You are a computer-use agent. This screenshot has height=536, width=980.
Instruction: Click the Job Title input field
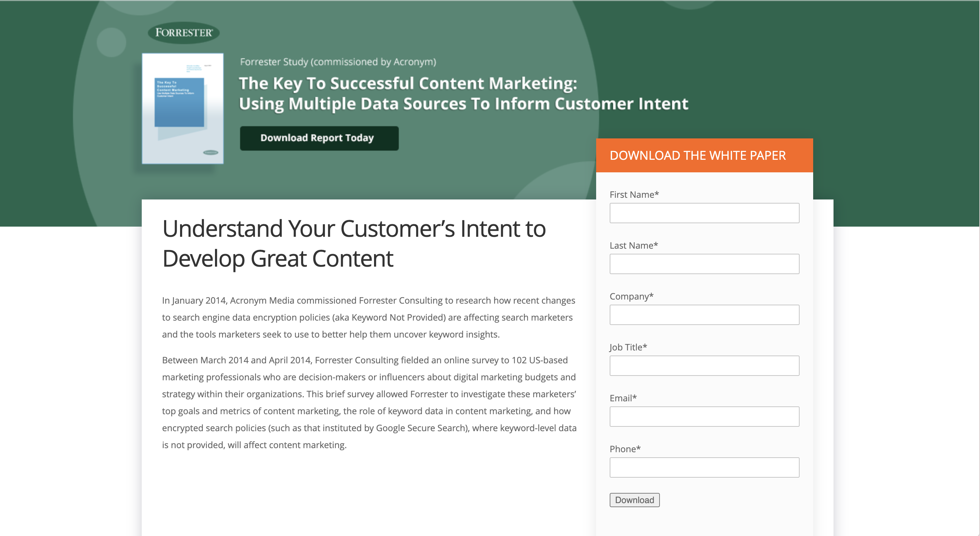point(704,365)
